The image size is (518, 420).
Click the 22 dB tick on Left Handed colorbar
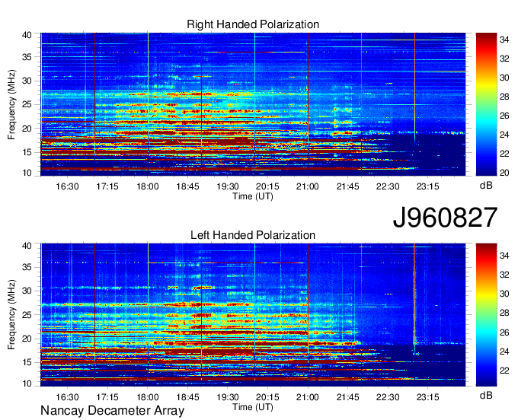504,371
